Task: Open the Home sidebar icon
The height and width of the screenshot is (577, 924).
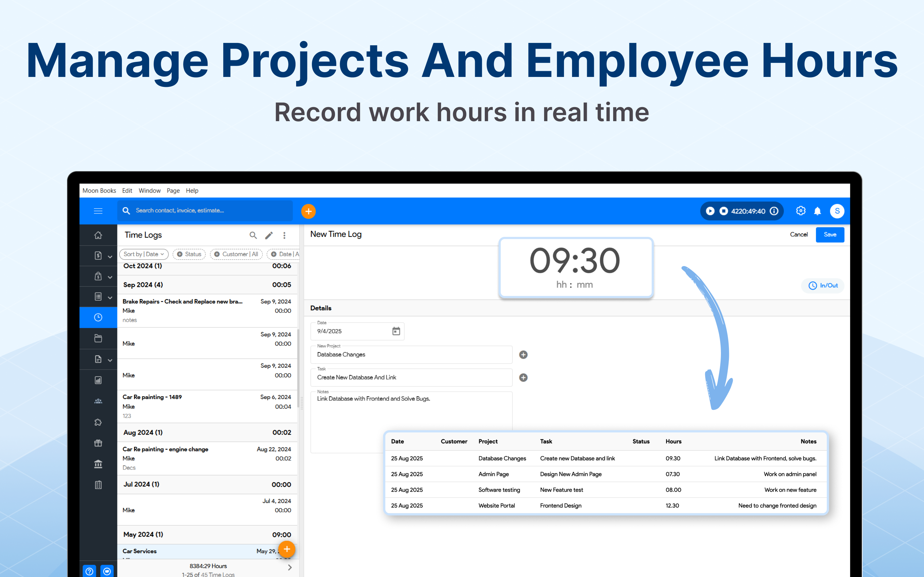Action: click(98, 235)
